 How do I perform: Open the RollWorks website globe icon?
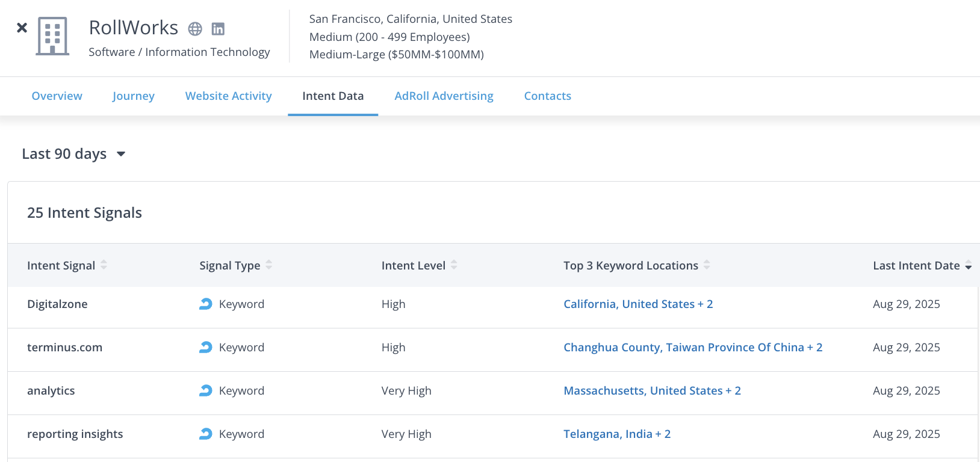coord(195,29)
